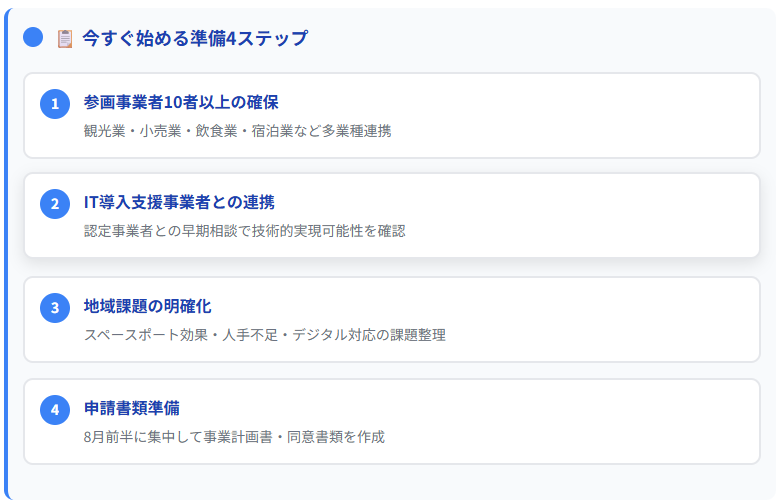
Task: Click empty area of the step 4 card
Action: (574, 422)
